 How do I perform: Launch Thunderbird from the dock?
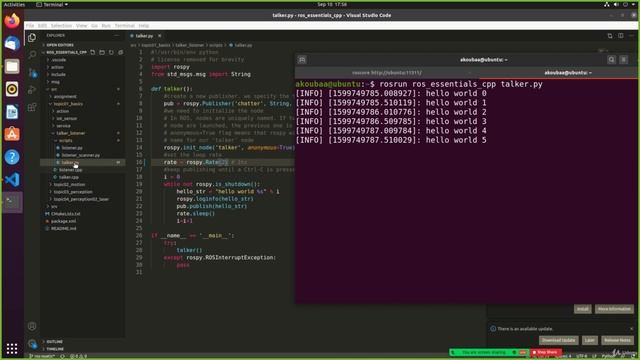12,43
